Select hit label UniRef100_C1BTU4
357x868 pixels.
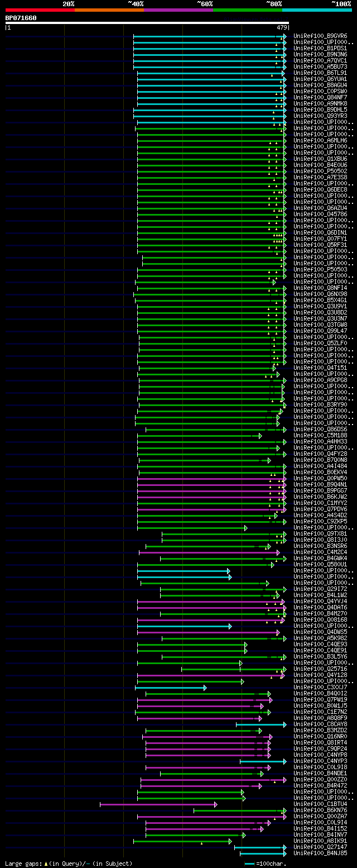[320, 804]
